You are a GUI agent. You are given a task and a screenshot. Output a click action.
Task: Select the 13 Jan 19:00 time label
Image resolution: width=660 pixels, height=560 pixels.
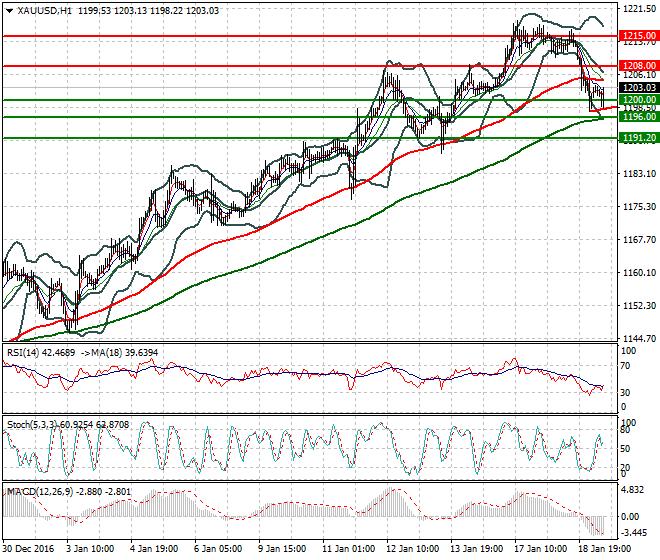[x=476, y=549]
